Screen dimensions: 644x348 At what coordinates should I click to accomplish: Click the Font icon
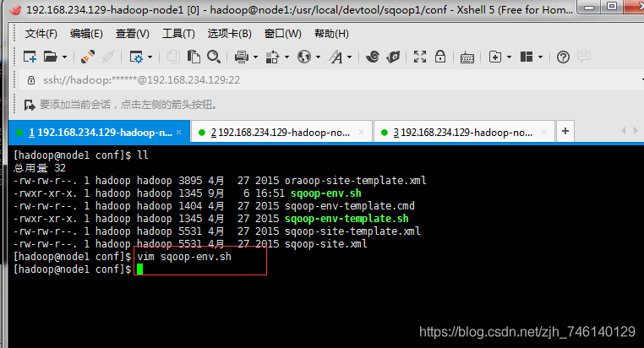pos(336,57)
